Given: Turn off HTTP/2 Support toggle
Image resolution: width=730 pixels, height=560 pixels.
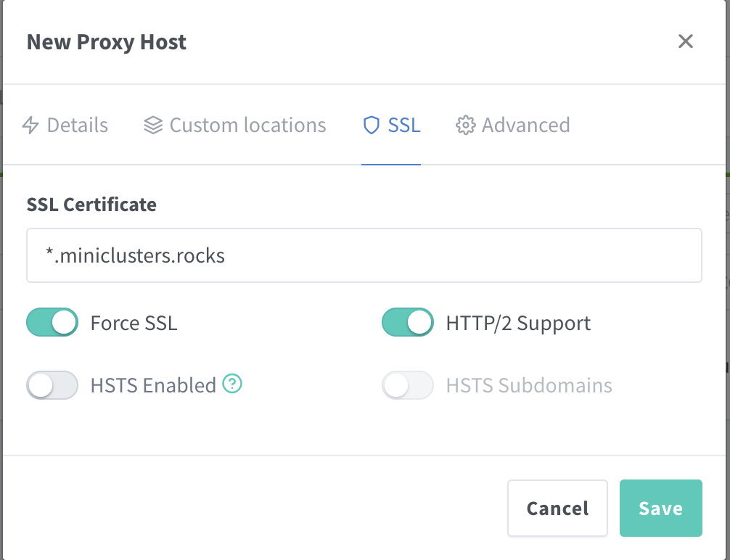Looking at the screenshot, I should coord(407,322).
